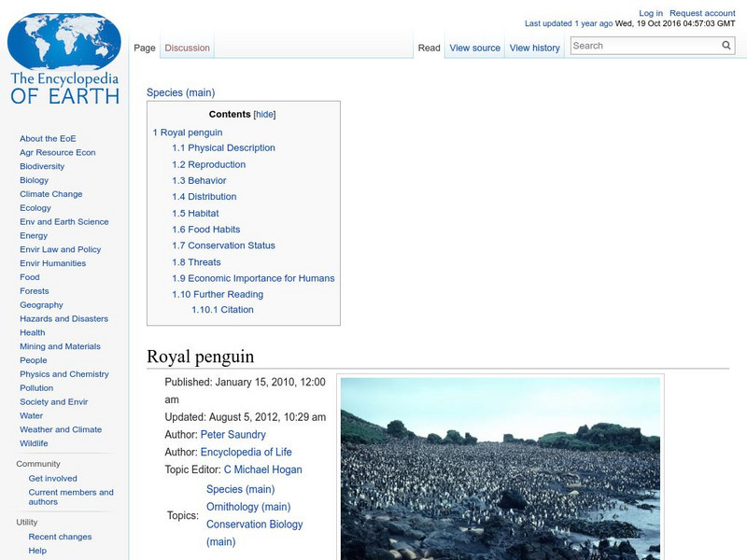Open 1.9 Economic Importance for Humans
The image size is (747, 560).
pyautogui.click(x=253, y=278)
